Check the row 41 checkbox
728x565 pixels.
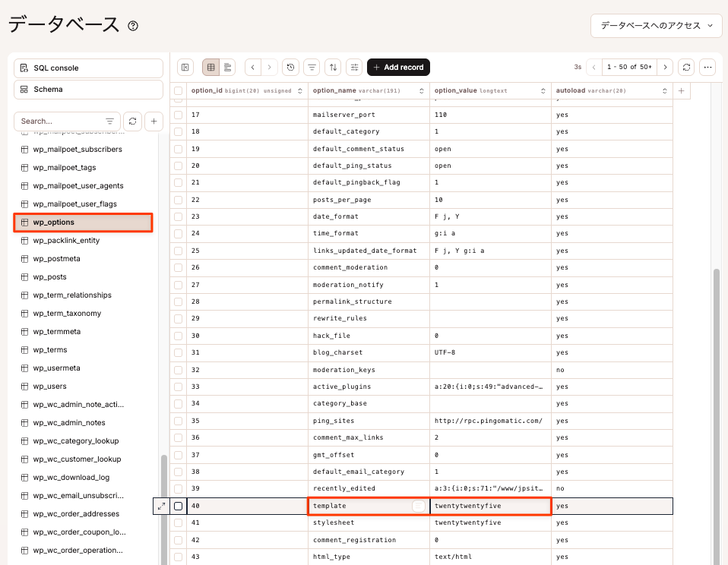pos(179,522)
